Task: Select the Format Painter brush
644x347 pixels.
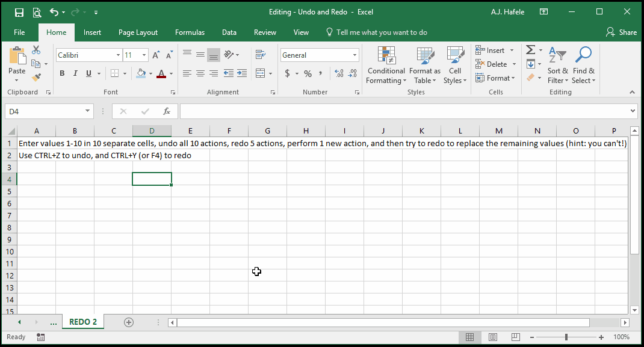Action: [x=36, y=77]
